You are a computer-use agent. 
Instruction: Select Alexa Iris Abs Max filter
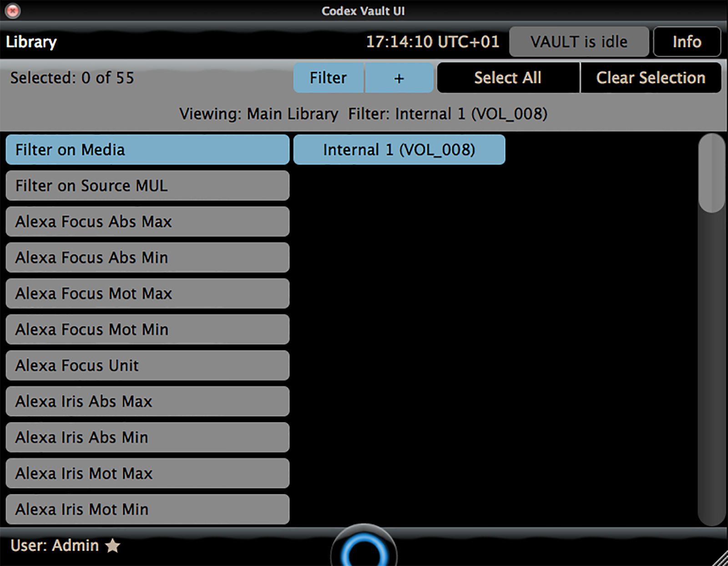click(x=147, y=401)
